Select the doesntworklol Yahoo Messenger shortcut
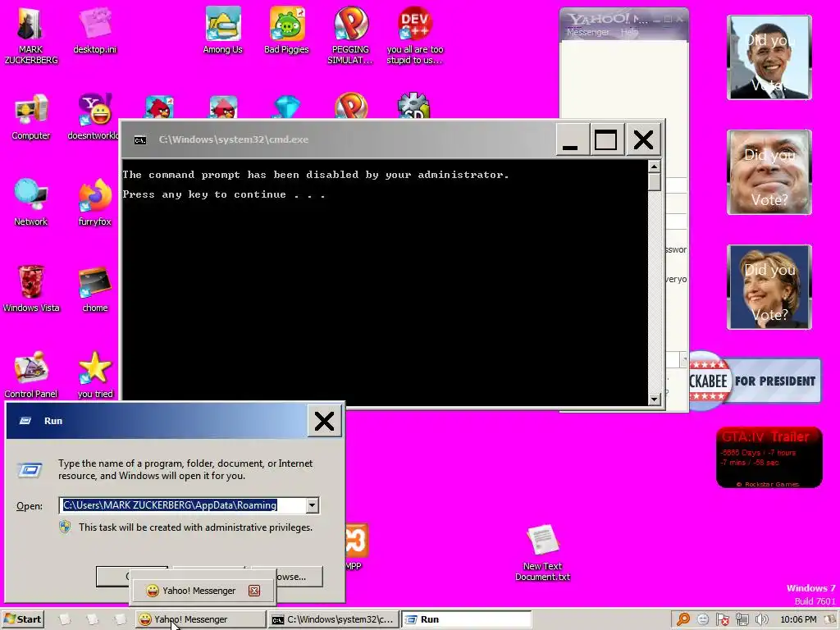The image size is (840, 630). point(94,116)
